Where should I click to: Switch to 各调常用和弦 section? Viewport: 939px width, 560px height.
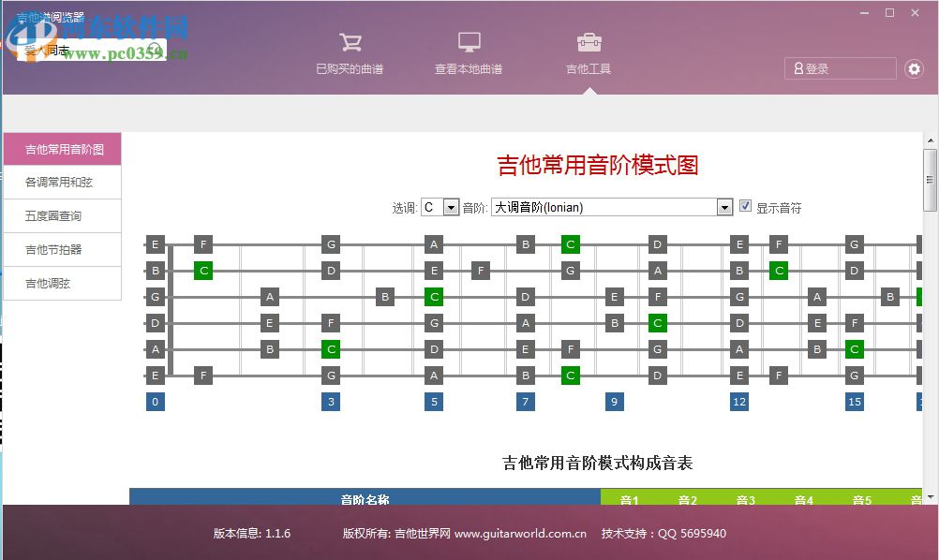pyautogui.click(x=63, y=182)
